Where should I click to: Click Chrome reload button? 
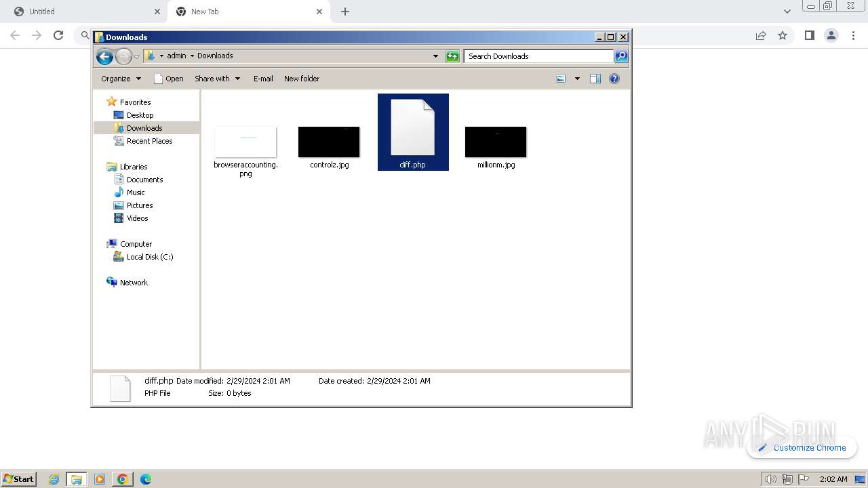(58, 35)
